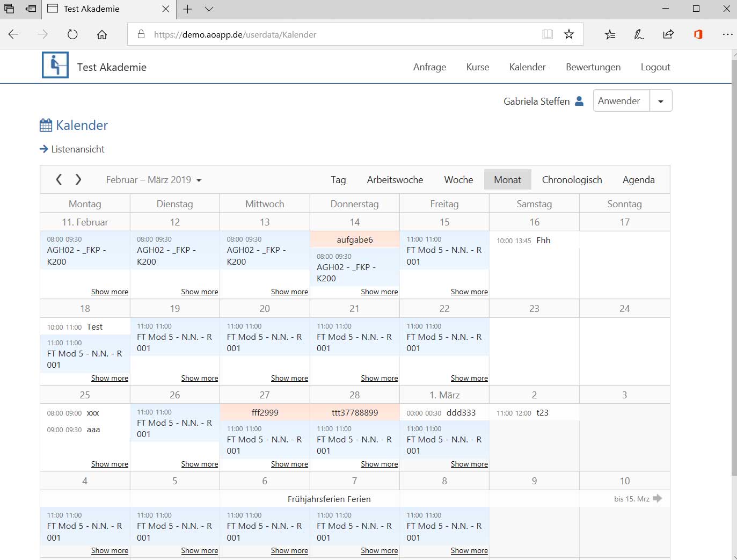Click the bis 15. Mrz continuation arrow
The image size is (737, 560).
point(658,498)
